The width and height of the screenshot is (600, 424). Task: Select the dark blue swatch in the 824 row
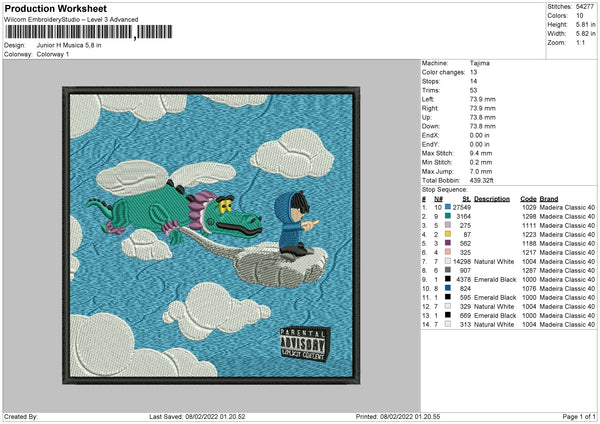click(x=448, y=288)
